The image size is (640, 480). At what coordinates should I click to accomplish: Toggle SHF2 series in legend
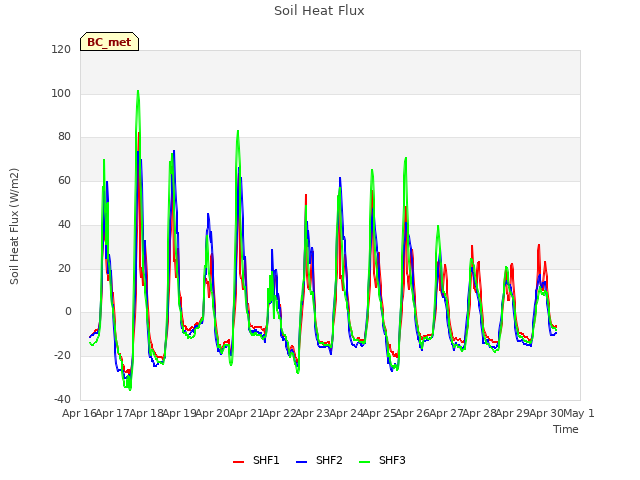click(x=319, y=460)
